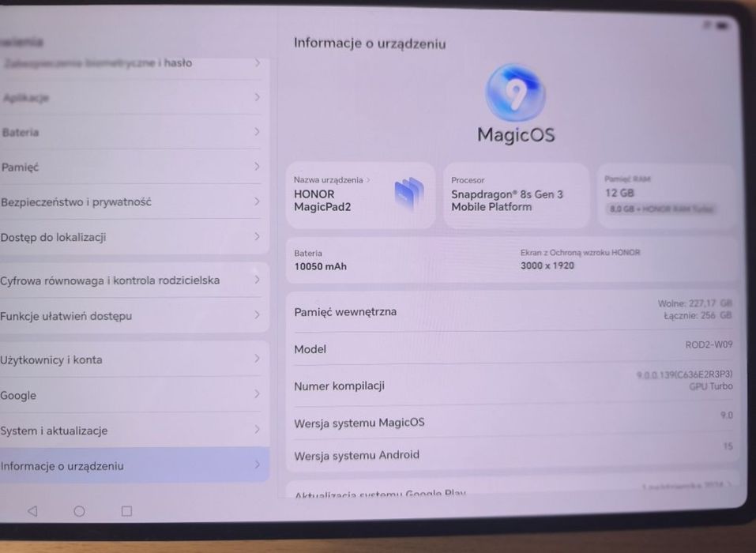Tap the Wolne: 227,17 GB storage value
Viewport: 756px width, 553px height.
click(694, 303)
